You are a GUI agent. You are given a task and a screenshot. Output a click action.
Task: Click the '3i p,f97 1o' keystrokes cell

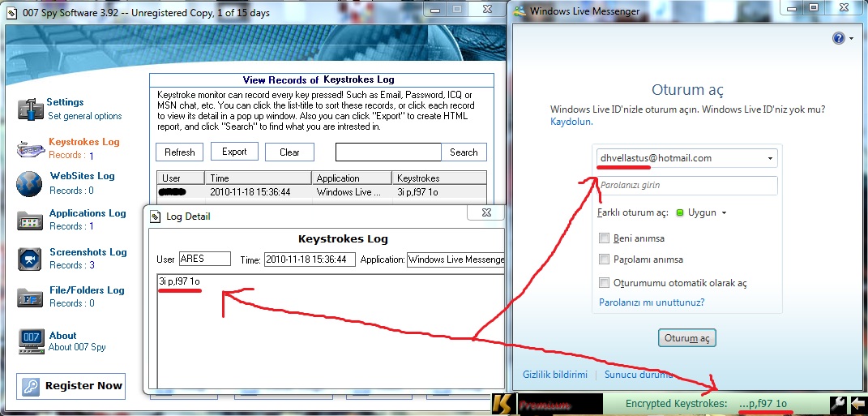coord(417,192)
